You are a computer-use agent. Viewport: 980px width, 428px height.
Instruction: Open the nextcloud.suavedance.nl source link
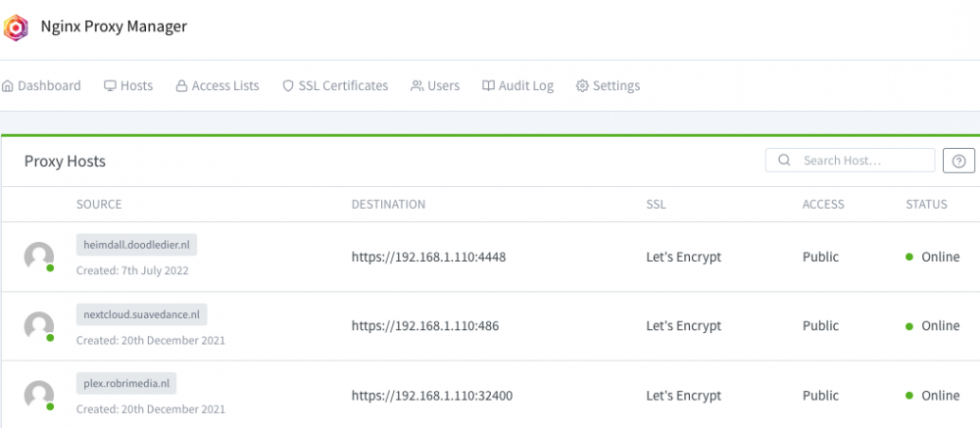point(141,314)
